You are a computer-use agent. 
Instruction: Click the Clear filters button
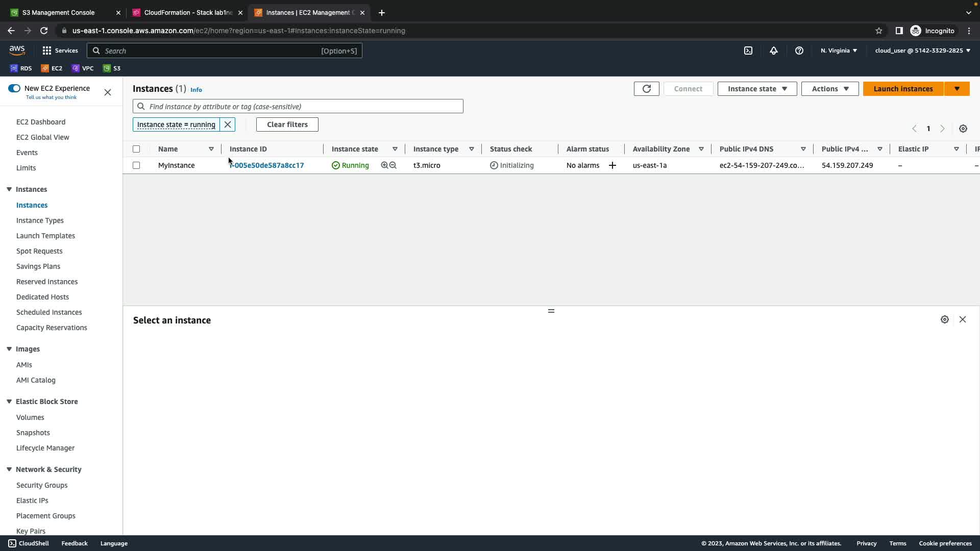coord(287,124)
